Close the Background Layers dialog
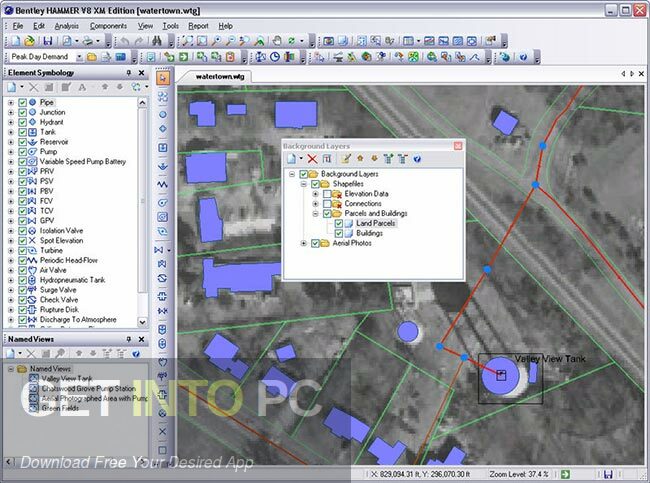Screen dimensions: 650x483 (458, 146)
